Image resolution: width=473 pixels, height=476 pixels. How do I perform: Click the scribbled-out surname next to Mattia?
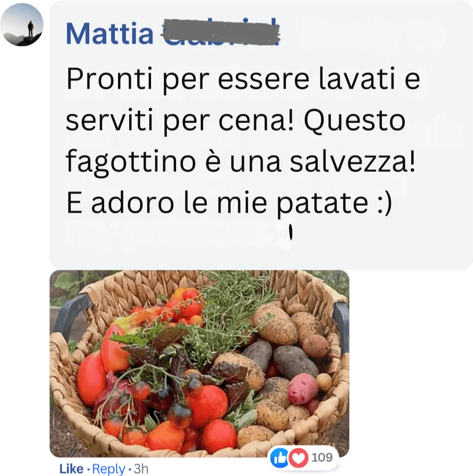click(222, 31)
